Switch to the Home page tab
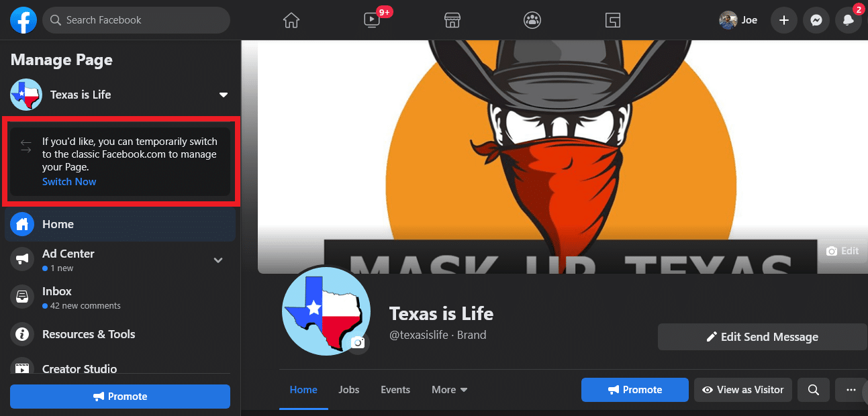Image resolution: width=868 pixels, height=416 pixels. point(303,390)
